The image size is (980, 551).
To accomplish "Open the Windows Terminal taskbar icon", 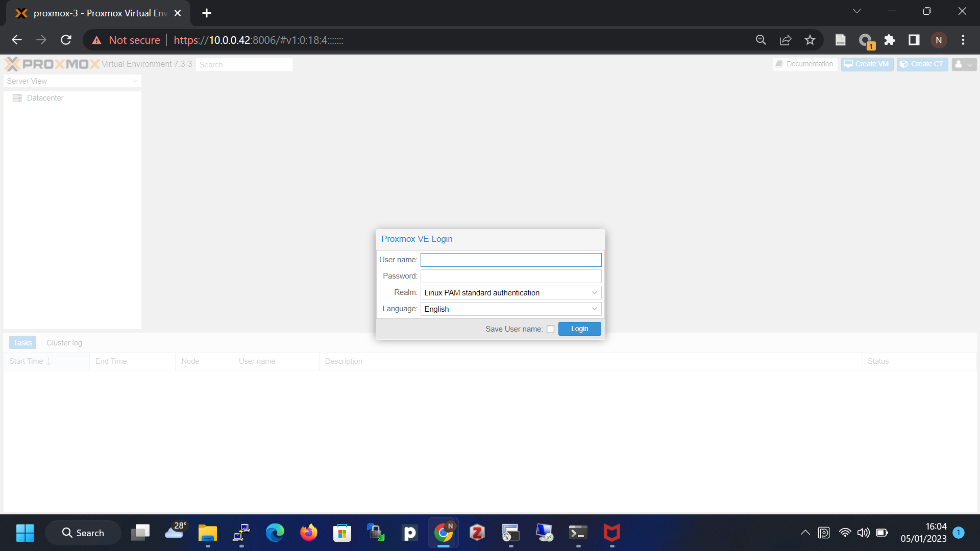I will [578, 533].
